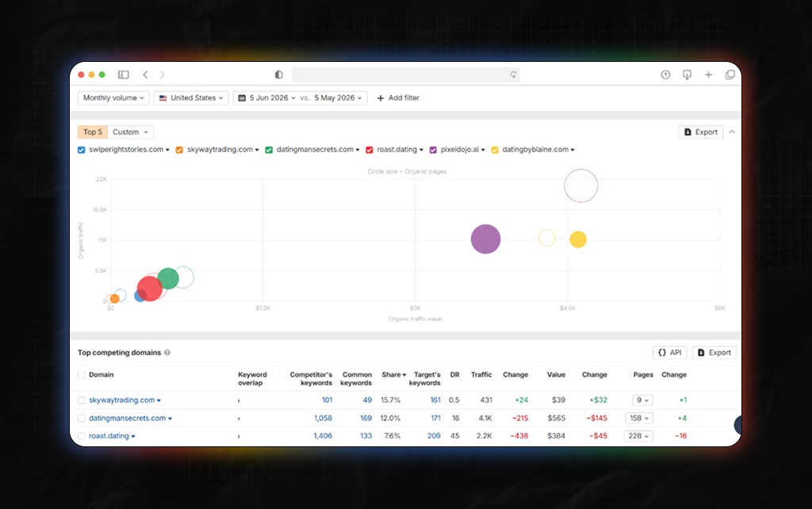Open the 5 May 2026 comparison date dropdown
This screenshot has width=812, height=509.
[338, 98]
